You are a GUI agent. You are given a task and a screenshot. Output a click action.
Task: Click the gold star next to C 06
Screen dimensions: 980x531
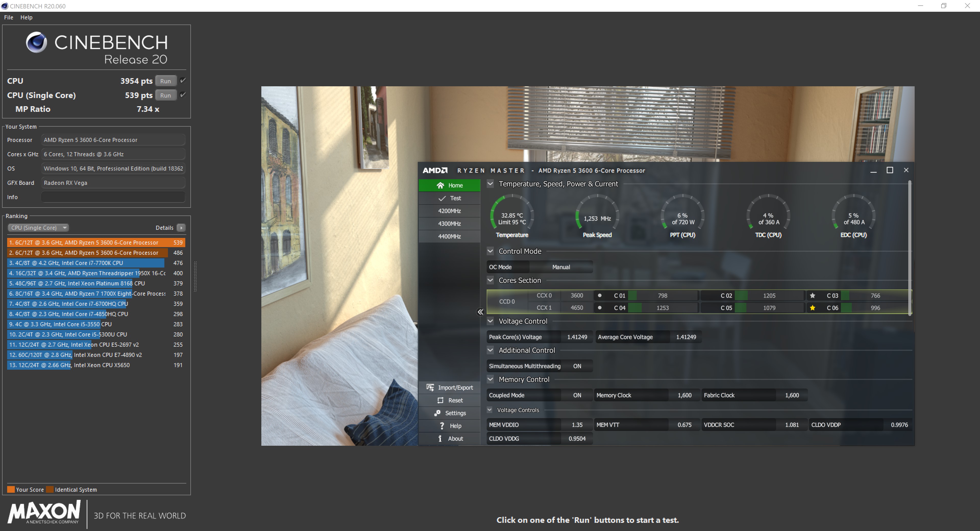click(813, 308)
